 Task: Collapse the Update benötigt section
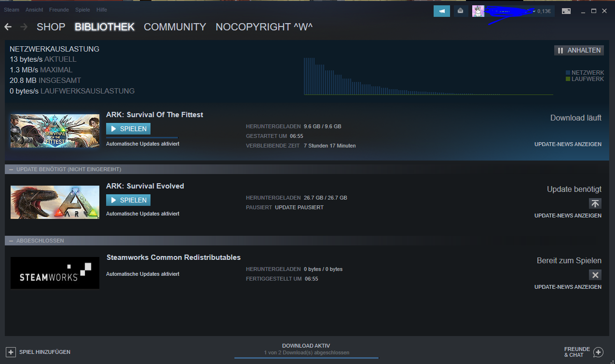tap(11, 169)
